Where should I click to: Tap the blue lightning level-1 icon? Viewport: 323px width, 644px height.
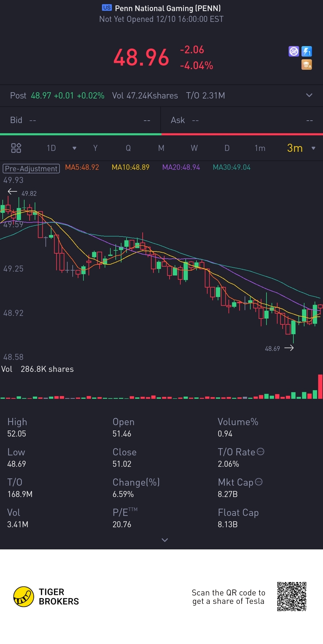(307, 51)
